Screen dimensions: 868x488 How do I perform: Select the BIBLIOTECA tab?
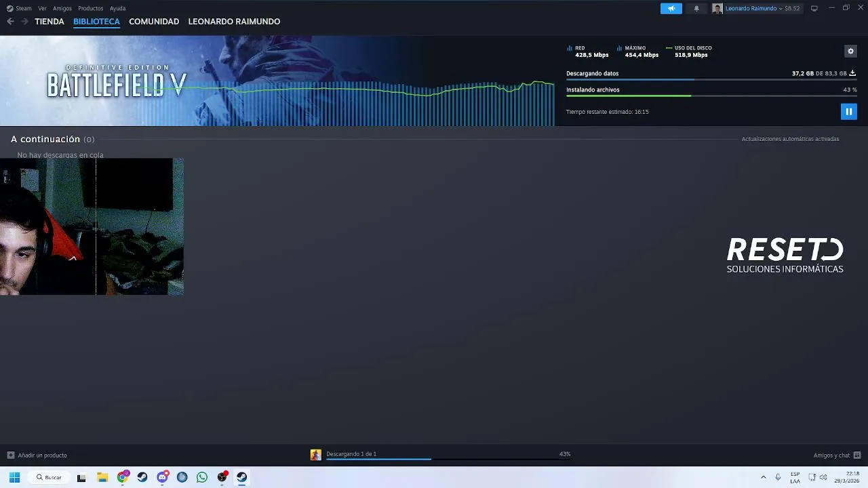[96, 22]
